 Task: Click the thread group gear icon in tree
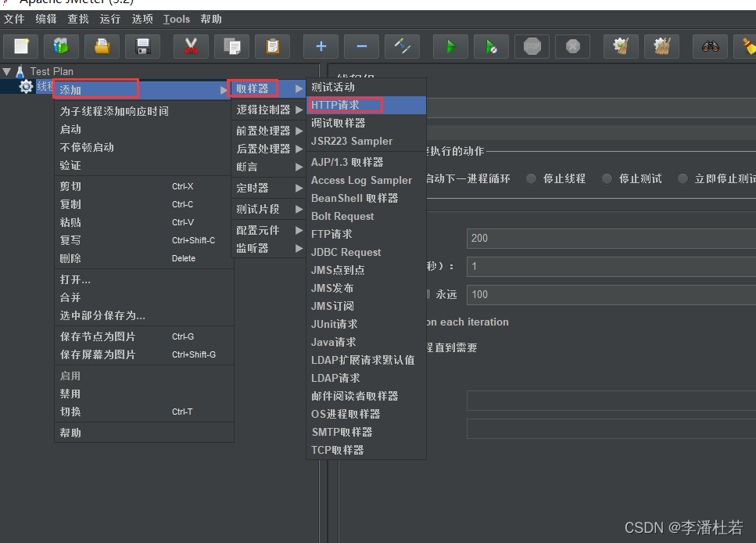[26, 87]
